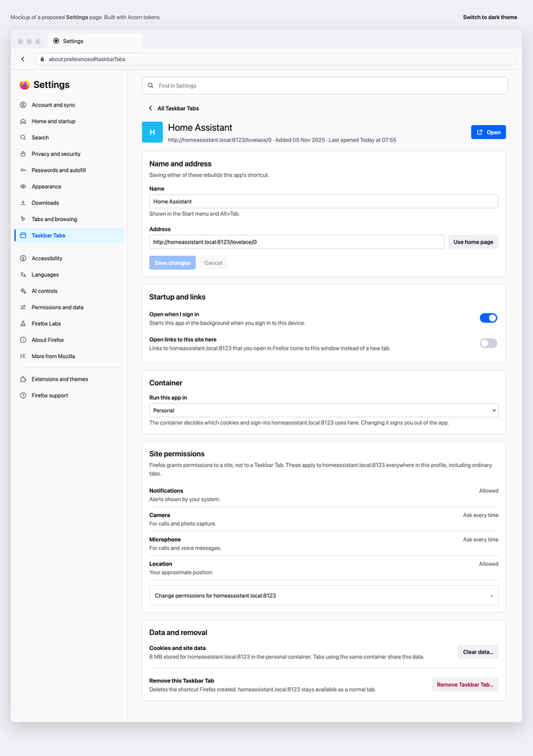Viewport: 533px width, 756px height.
Task: Click the Account and sync icon
Action: tap(23, 104)
